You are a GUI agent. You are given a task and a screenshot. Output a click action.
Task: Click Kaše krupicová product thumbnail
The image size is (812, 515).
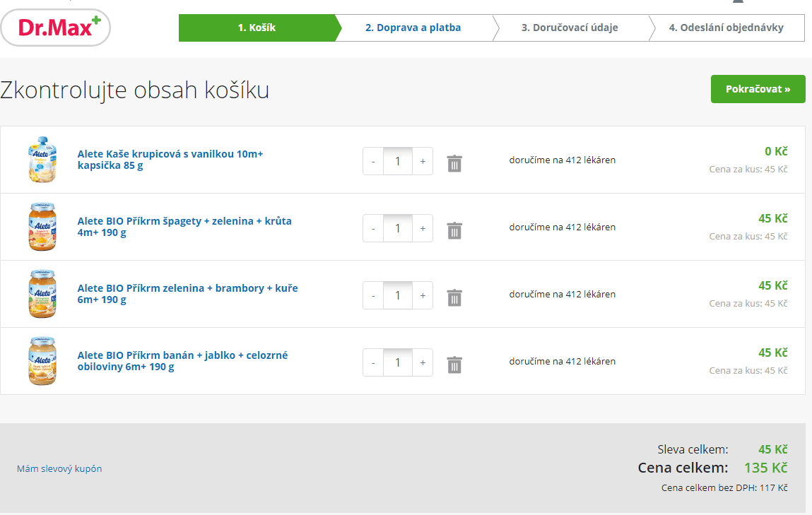pyautogui.click(x=42, y=160)
